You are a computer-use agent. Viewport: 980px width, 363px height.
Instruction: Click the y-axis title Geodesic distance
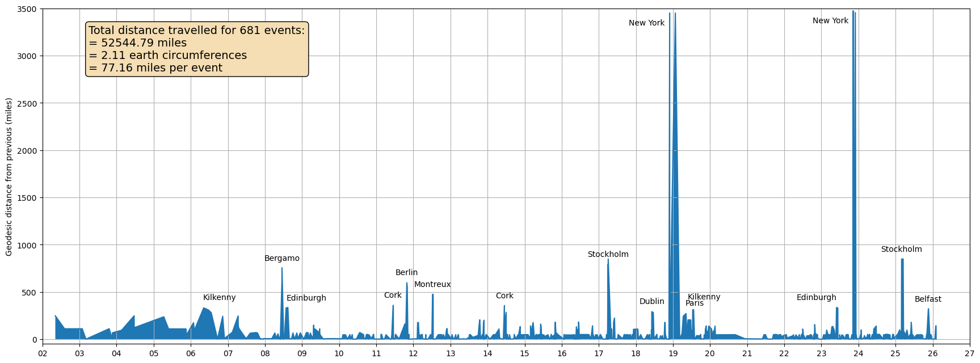click(x=9, y=177)
